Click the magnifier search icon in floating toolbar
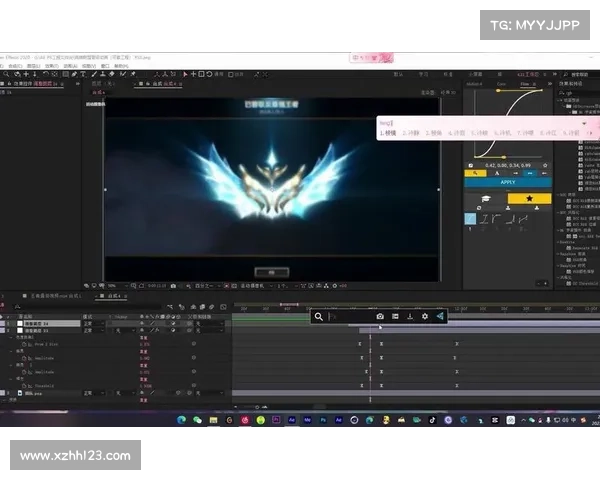Screen dimensions: 600x480 pos(319,316)
